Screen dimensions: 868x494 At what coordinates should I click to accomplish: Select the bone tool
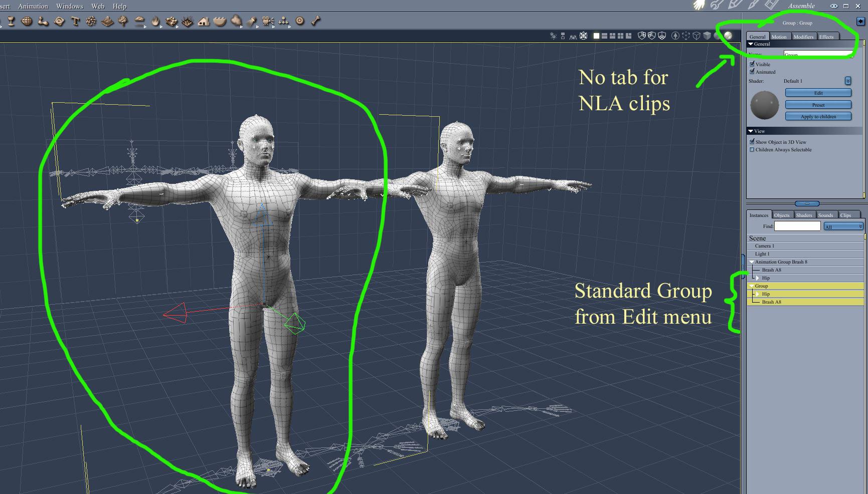[315, 21]
